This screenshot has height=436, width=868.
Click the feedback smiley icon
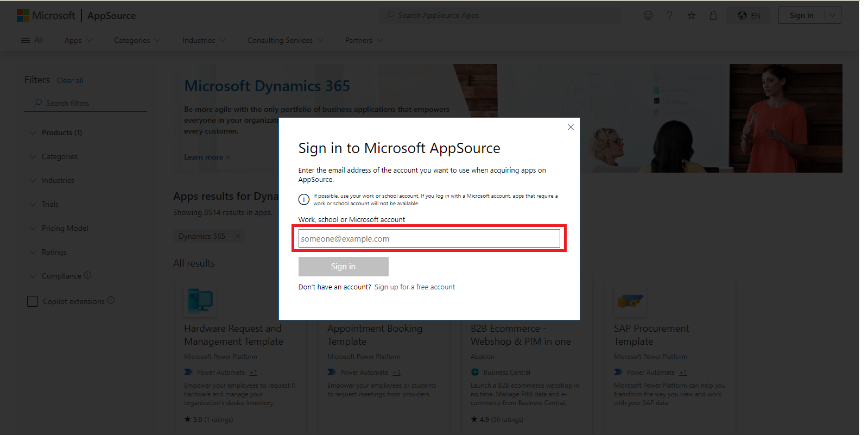click(x=648, y=15)
